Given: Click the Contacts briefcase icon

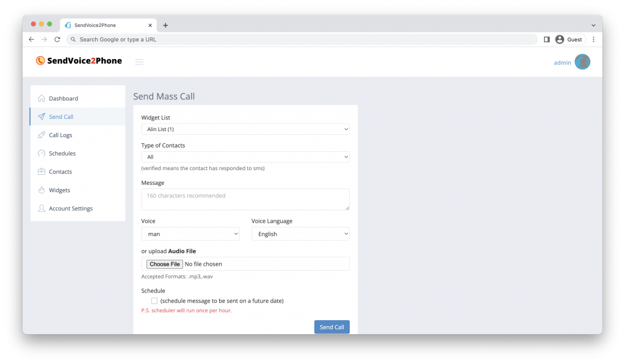Looking at the screenshot, I should point(42,172).
